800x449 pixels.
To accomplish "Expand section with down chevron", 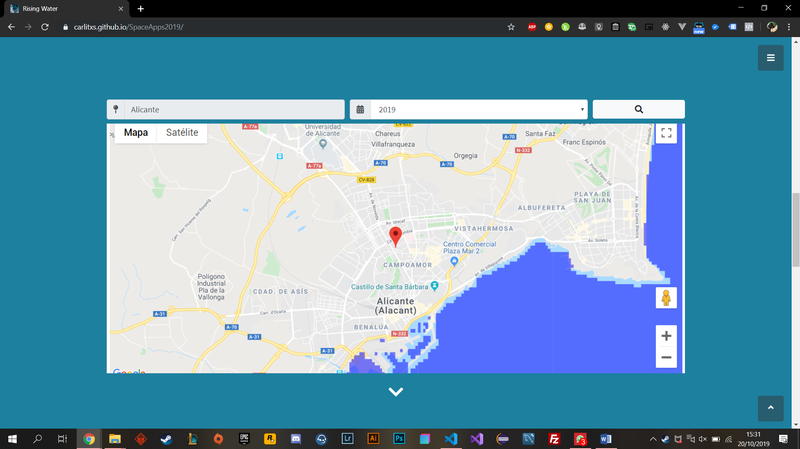I will [396, 392].
